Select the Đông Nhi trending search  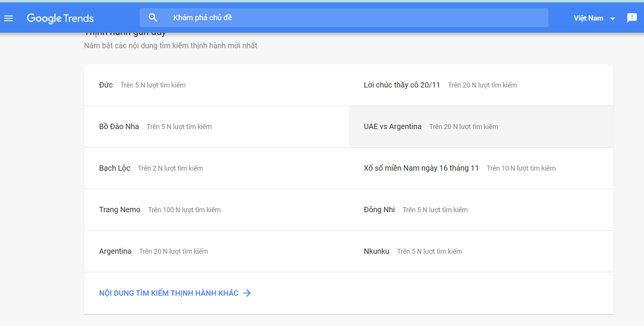379,210
